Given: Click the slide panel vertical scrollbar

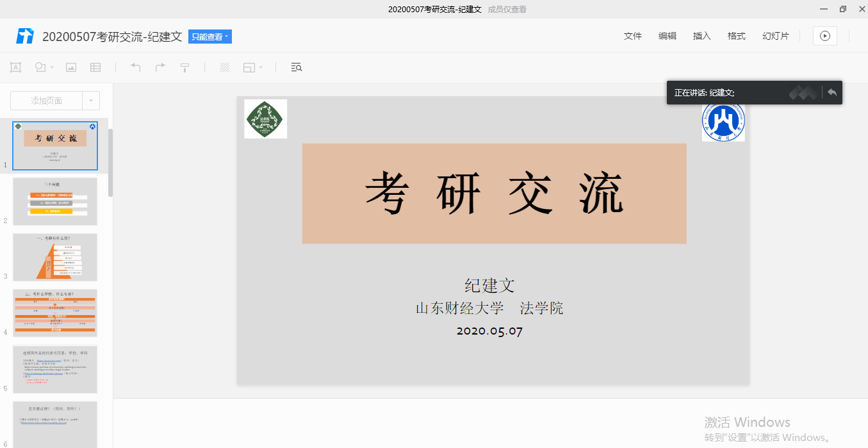Looking at the screenshot, I should tap(110, 162).
